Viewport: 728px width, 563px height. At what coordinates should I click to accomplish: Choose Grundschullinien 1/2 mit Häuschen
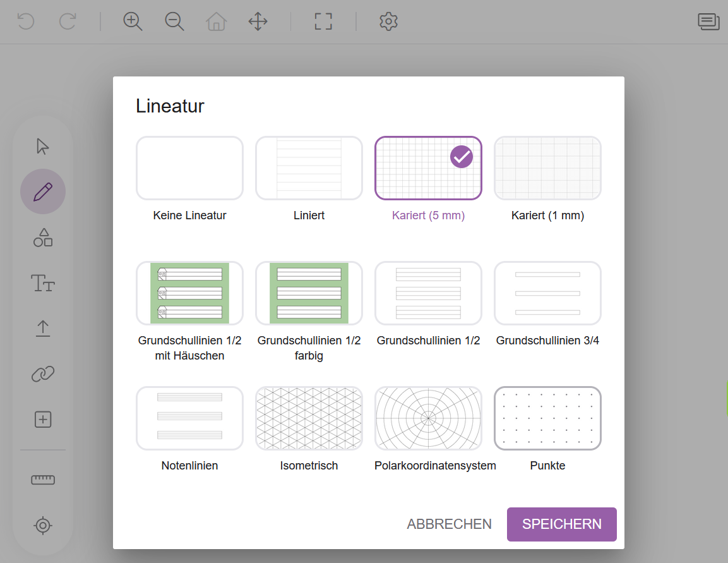pyautogui.click(x=189, y=293)
